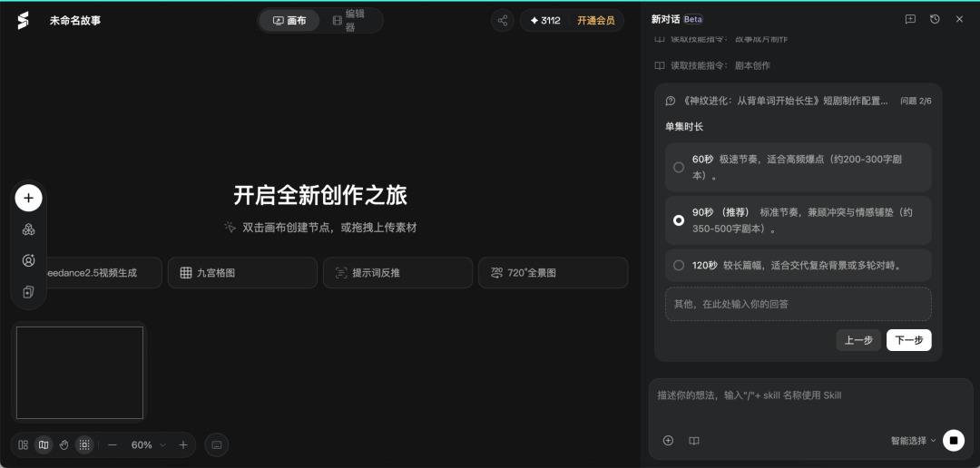Click the 新对话 panel title
The width and height of the screenshot is (980, 468).
coord(665,19)
